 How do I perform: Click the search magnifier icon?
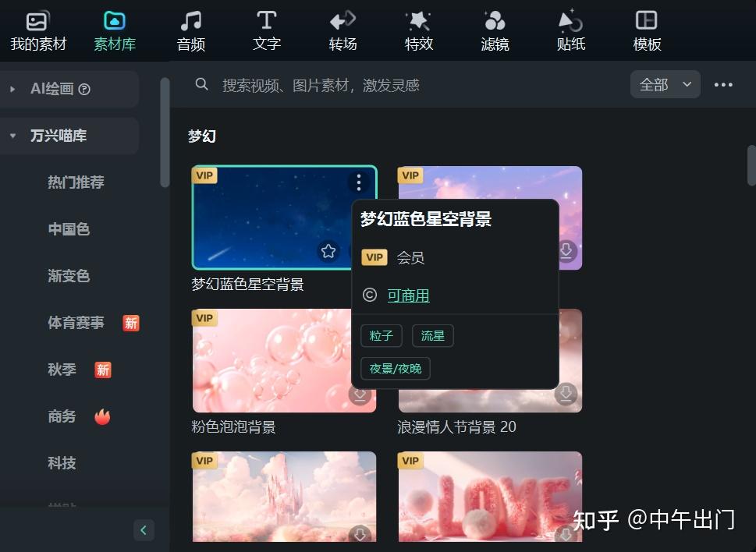point(201,84)
